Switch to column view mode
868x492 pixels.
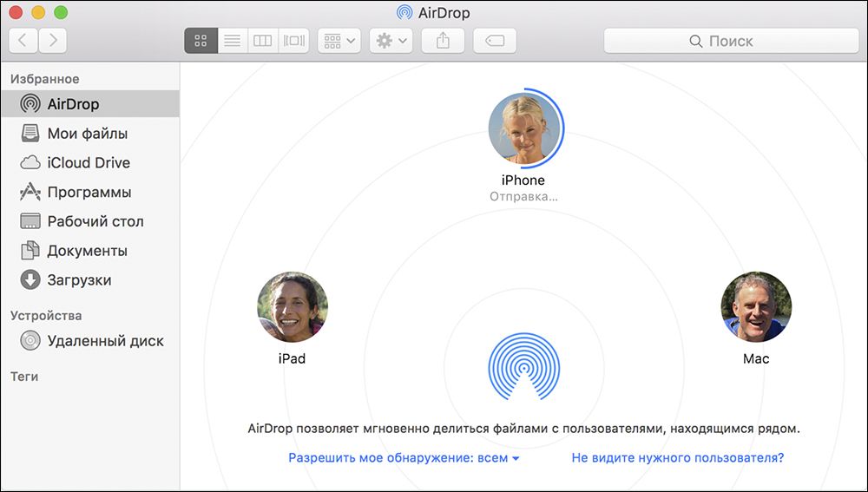click(x=262, y=41)
